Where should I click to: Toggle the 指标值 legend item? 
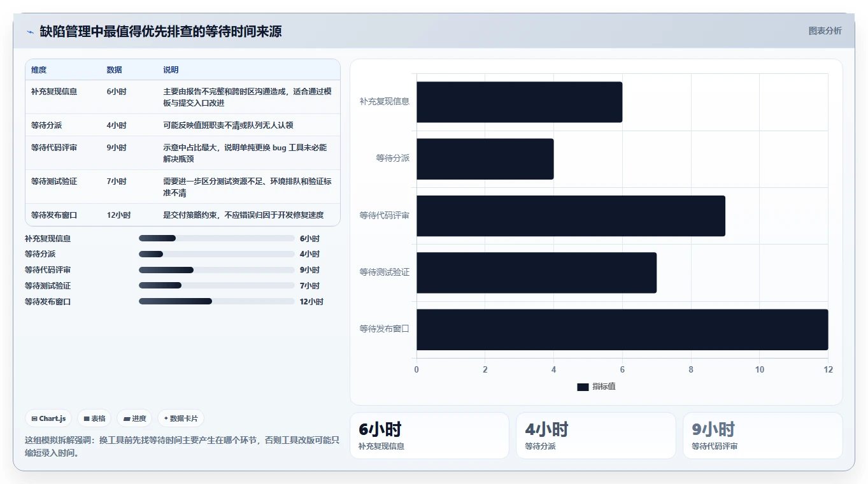[x=596, y=387]
